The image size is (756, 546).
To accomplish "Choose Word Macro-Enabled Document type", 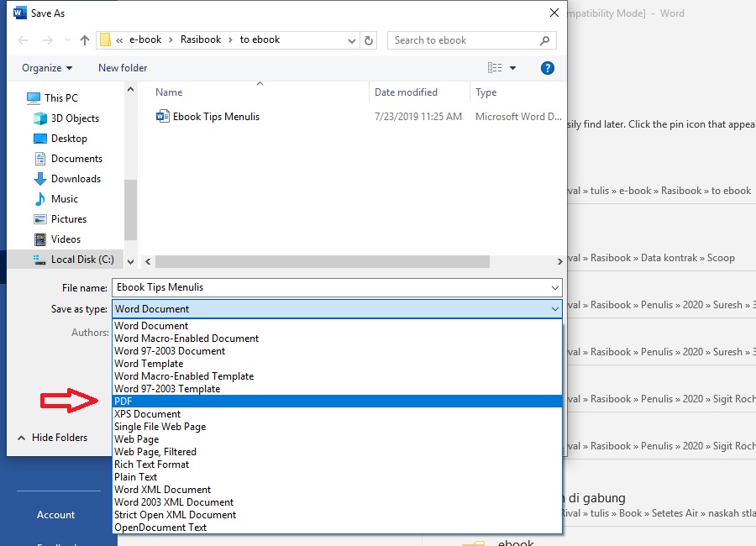I will click(x=338, y=339).
